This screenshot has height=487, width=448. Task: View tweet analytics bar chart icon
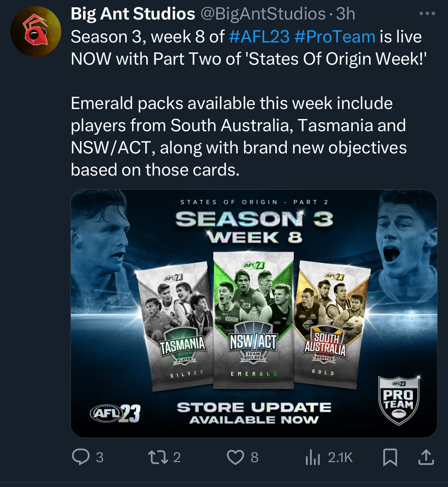click(x=313, y=457)
